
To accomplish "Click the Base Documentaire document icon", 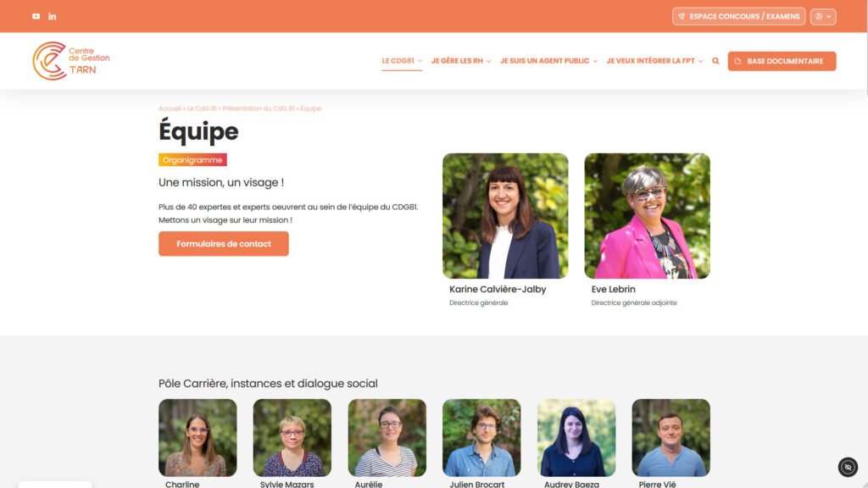I will (x=737, y=61).
